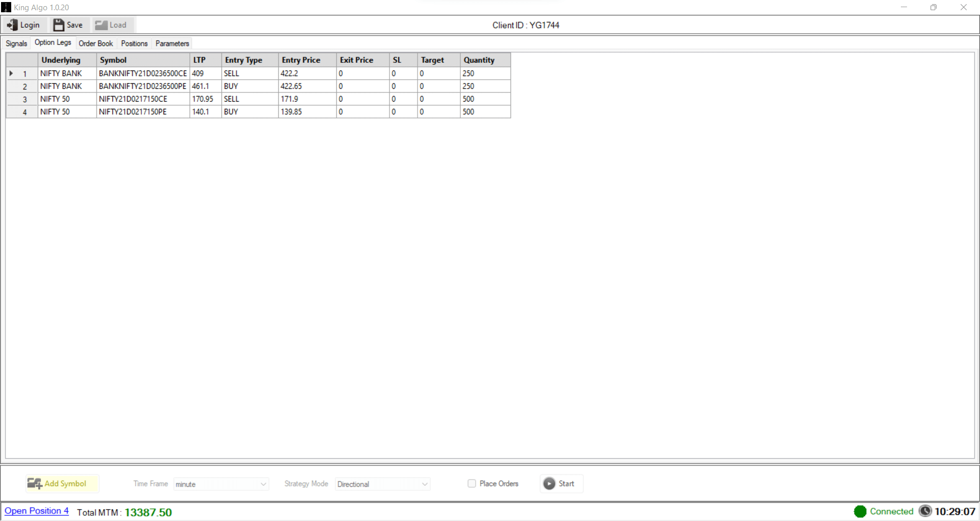Switch to the Parameters tab

(x=173, y=43)
